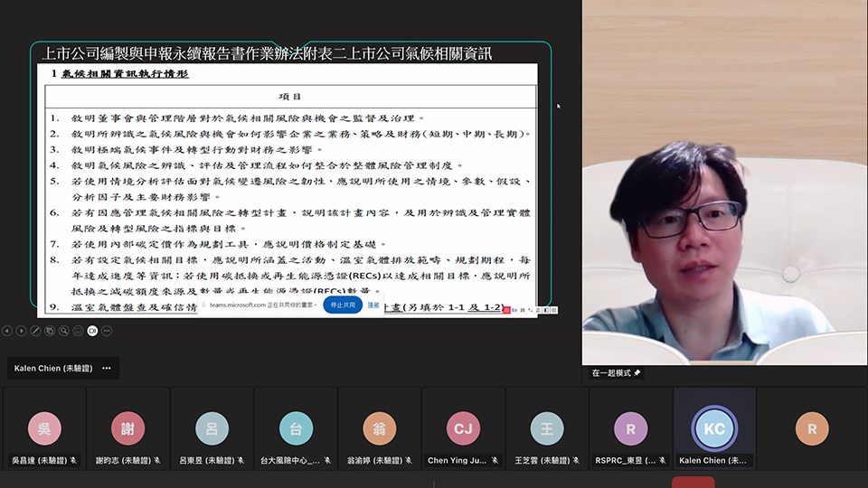Select participant tile 吳昌達
868x488 pixels.
44,429
